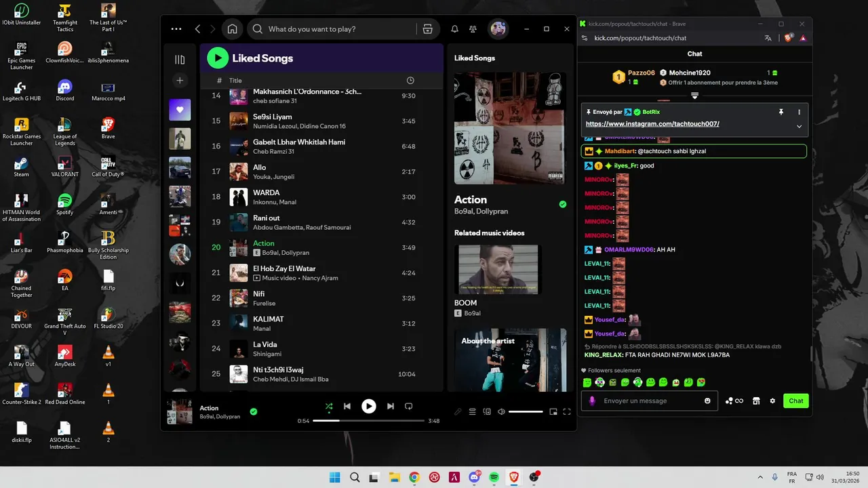
Task: Create a playlist with the sidebar plus icon
Action: pos(180,81)
